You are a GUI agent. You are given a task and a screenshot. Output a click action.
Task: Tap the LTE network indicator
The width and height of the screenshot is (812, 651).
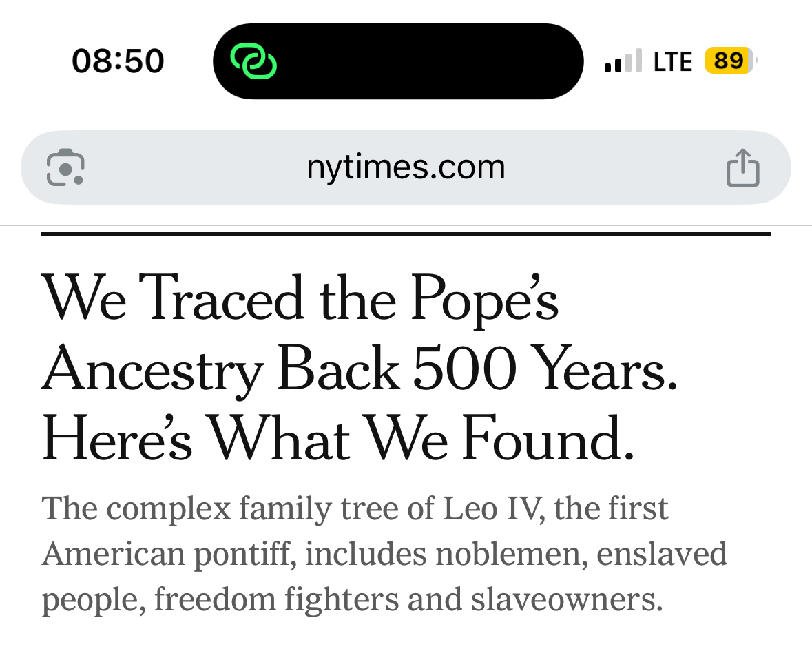tap(672, 61)
